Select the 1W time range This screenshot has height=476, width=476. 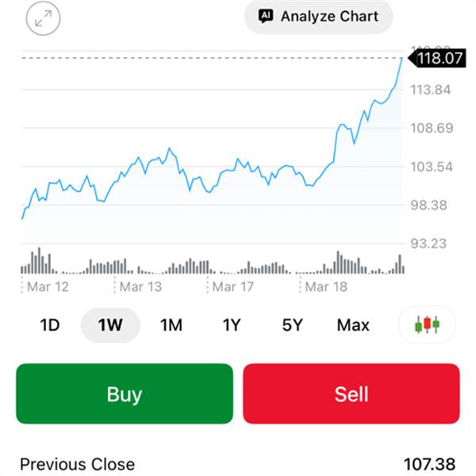click(x=110, y=324)
